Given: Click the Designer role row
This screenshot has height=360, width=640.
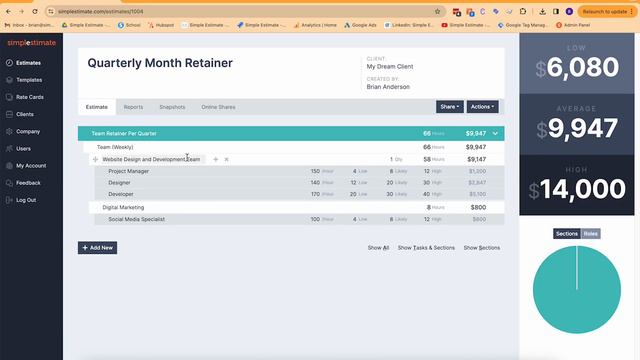Looking at the screenshot, I should click(299, 182).
